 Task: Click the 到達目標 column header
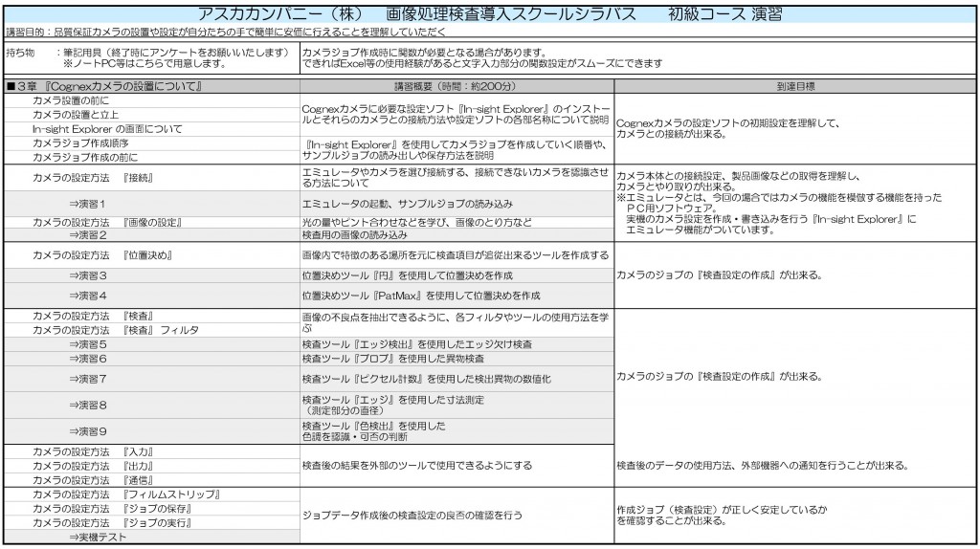tap(795, 87)
